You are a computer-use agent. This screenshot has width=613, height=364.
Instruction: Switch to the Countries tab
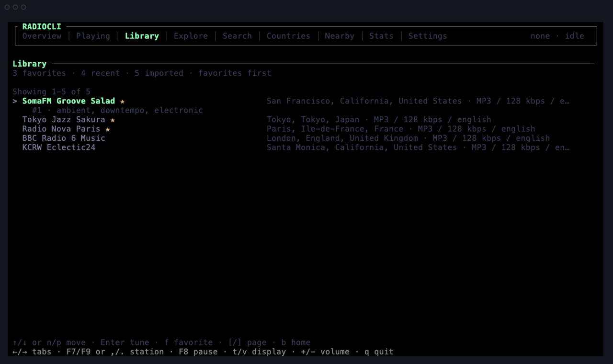click(288, 36)
